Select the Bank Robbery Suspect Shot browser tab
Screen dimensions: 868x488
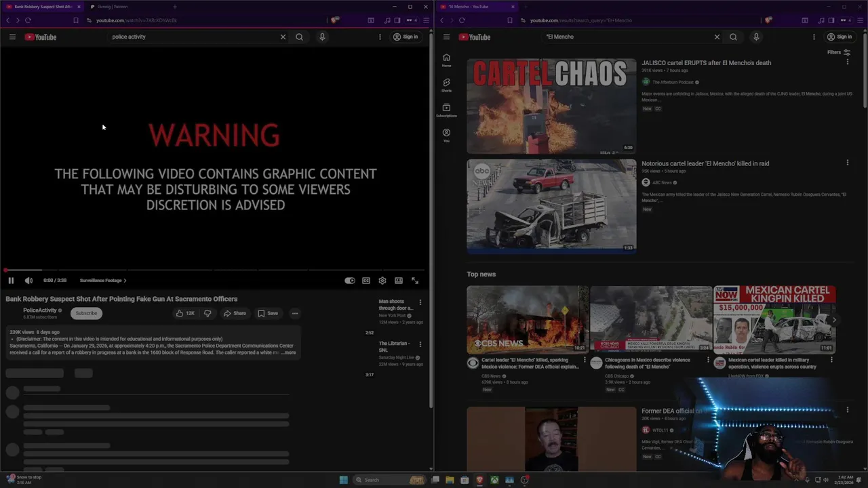(43, 7)
